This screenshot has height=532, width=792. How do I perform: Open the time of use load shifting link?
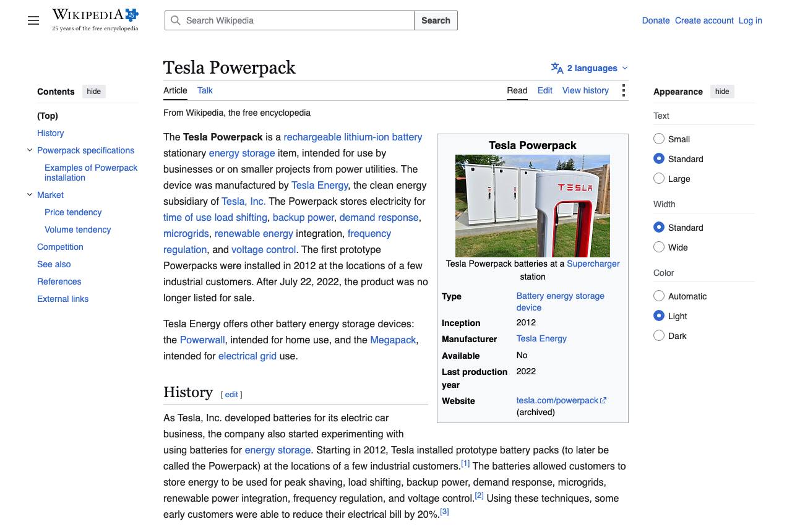[x=215, y=218]
